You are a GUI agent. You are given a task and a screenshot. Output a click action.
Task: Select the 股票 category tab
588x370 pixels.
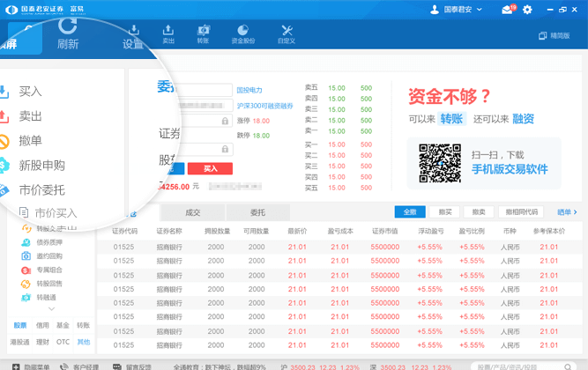click(x=20, y=325)
